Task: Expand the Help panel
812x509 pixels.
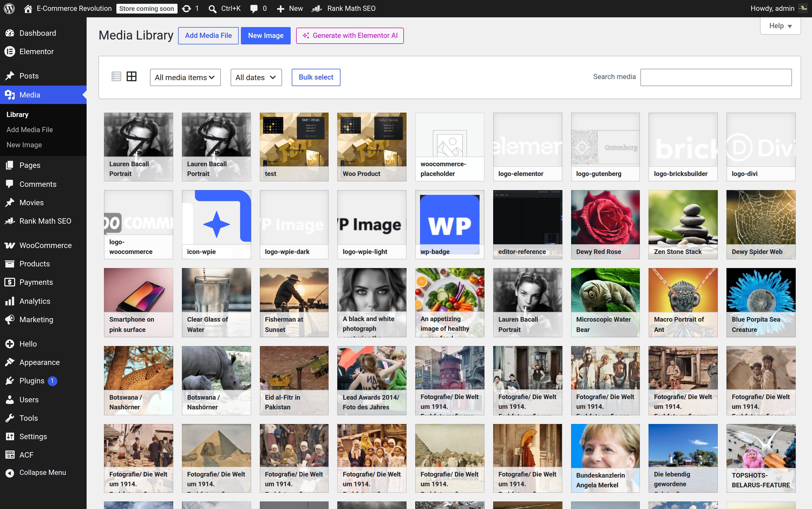Action: (780, 26)
